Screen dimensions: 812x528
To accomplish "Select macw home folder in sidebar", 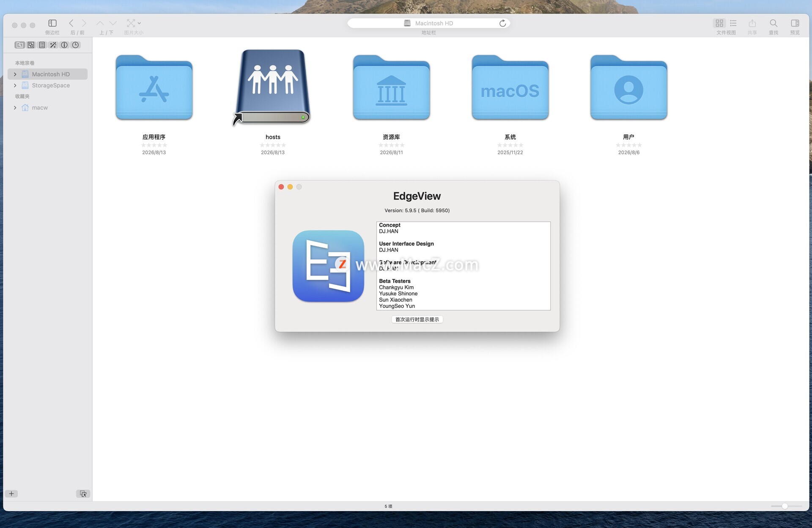I will pos(48,108).
